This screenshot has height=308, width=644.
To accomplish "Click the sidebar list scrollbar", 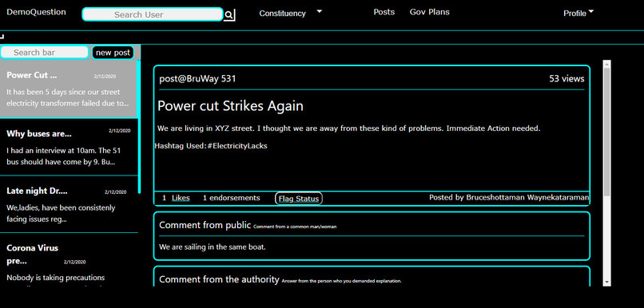I will 139,127.
